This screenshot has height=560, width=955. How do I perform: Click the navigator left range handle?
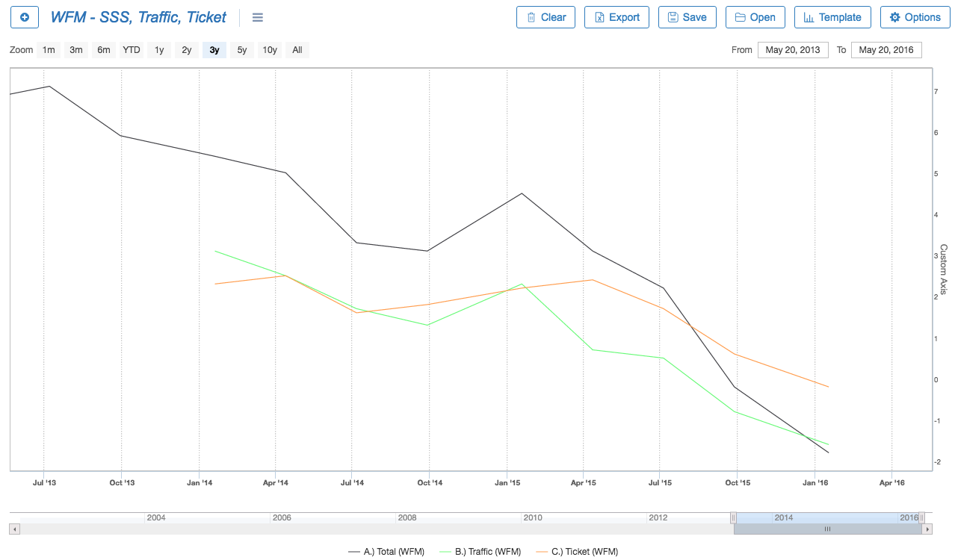tap(734, 517)
